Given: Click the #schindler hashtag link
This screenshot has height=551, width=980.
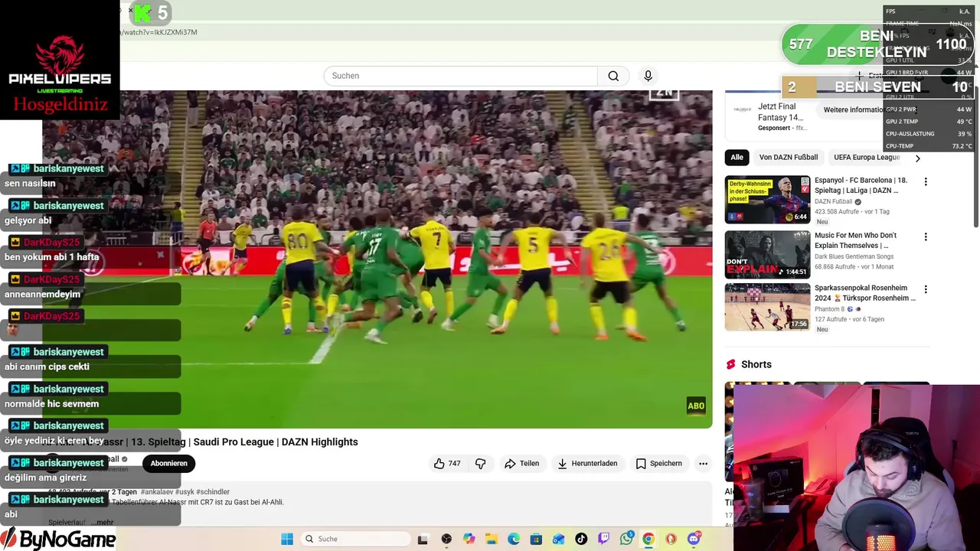Looking at the screenshot, I should click(213, 492).
